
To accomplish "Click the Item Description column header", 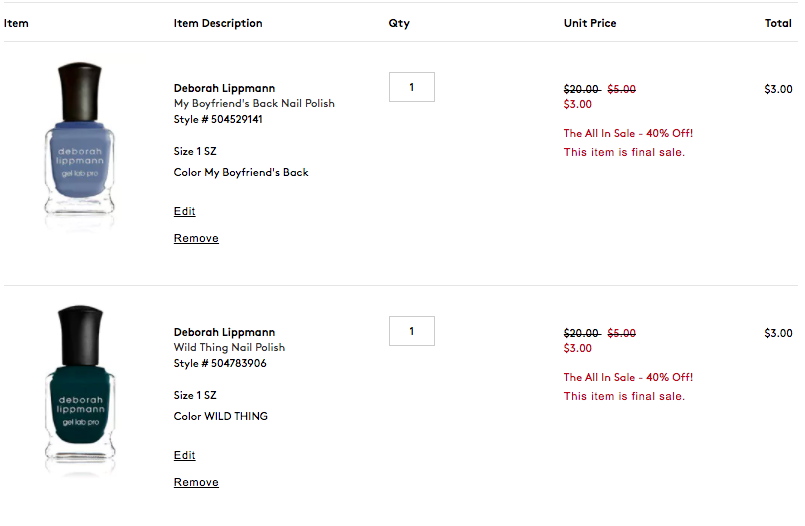I will (x=218, y=23).
